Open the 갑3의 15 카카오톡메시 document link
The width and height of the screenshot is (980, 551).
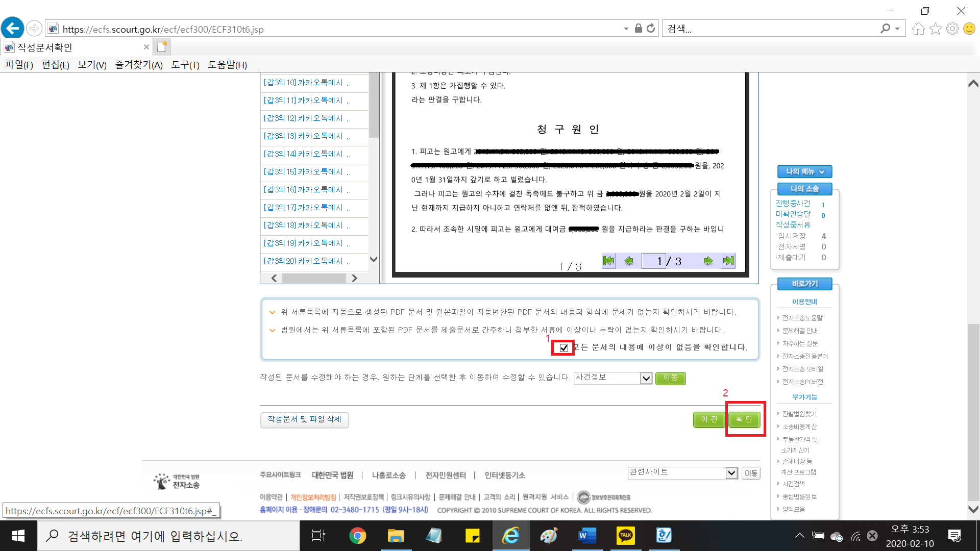click(306, 172)
